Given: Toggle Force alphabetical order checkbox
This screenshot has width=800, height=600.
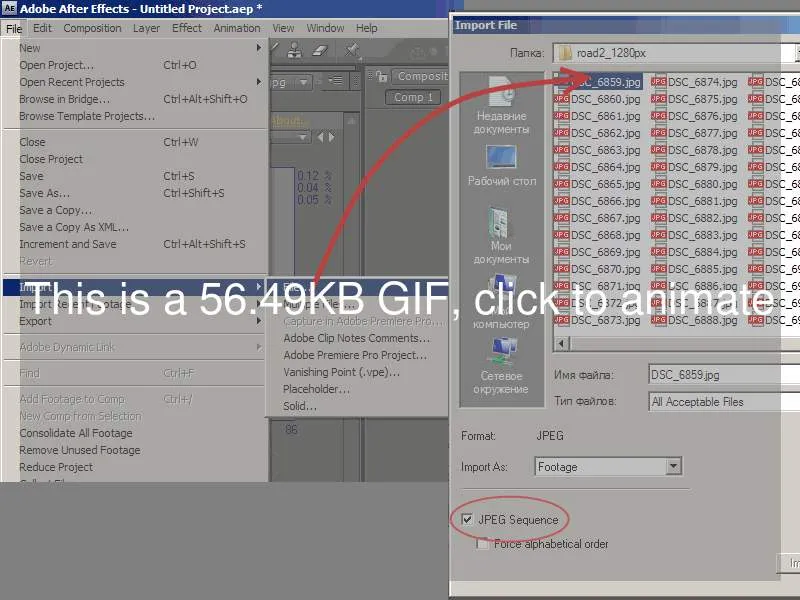Looking at the screenshot, I should point(483,544).
